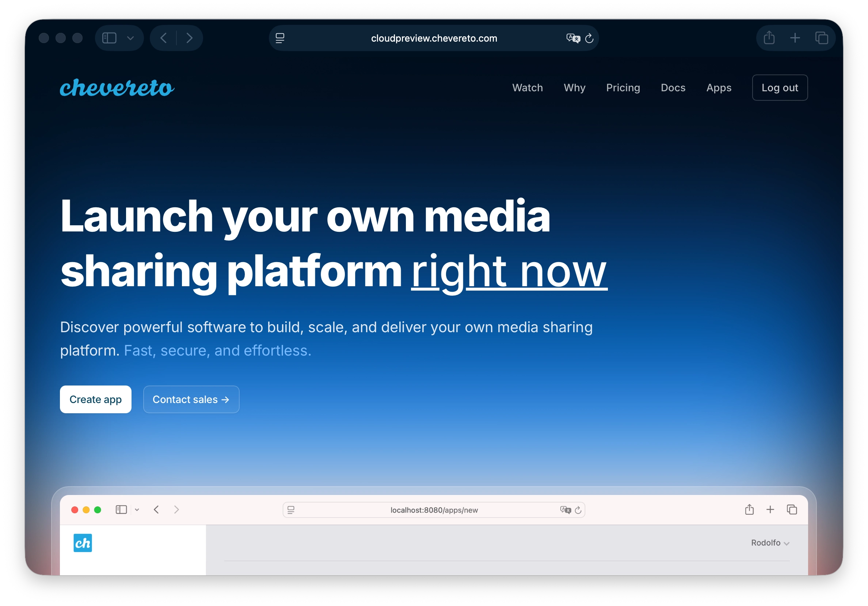Click the Create app button

tap(96, 399)
